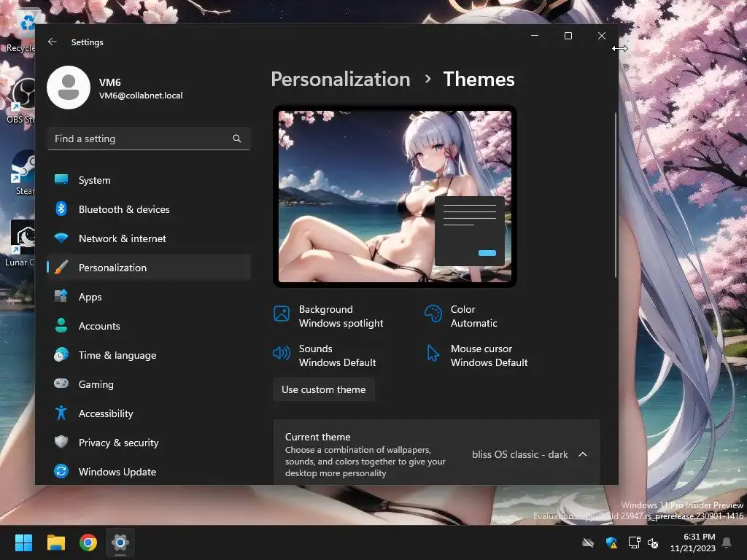Click the Windows Update sync icon

61,472
